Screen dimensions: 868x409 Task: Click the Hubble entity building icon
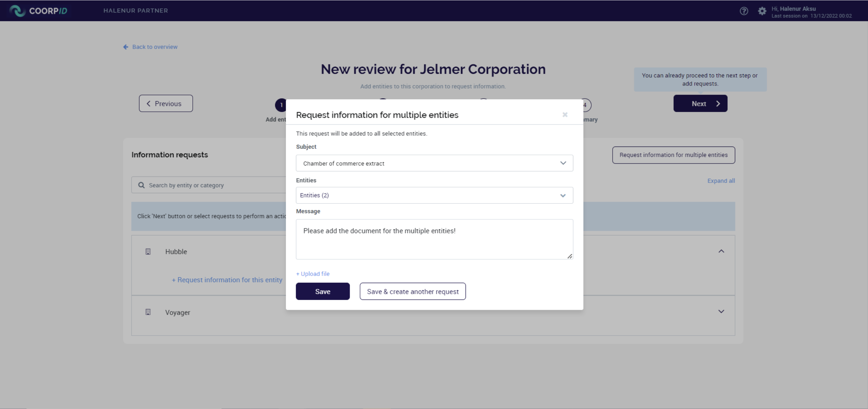(x=148, y=252)
